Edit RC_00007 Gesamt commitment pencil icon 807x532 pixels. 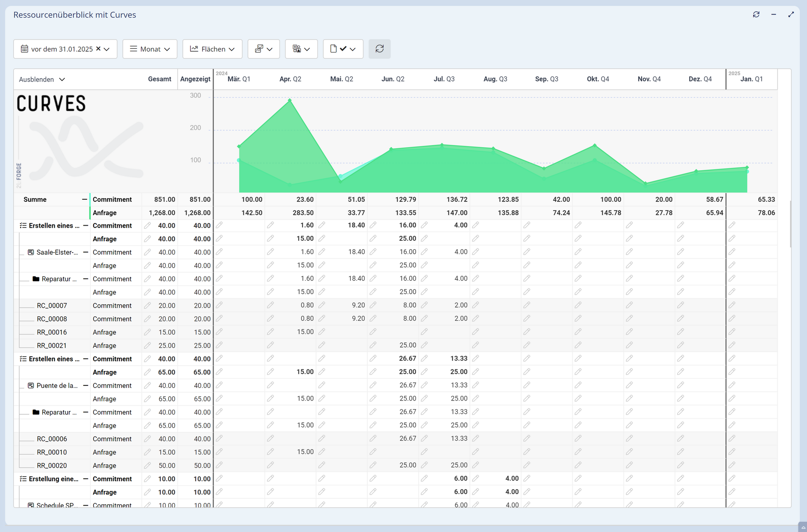pos(147,306)
